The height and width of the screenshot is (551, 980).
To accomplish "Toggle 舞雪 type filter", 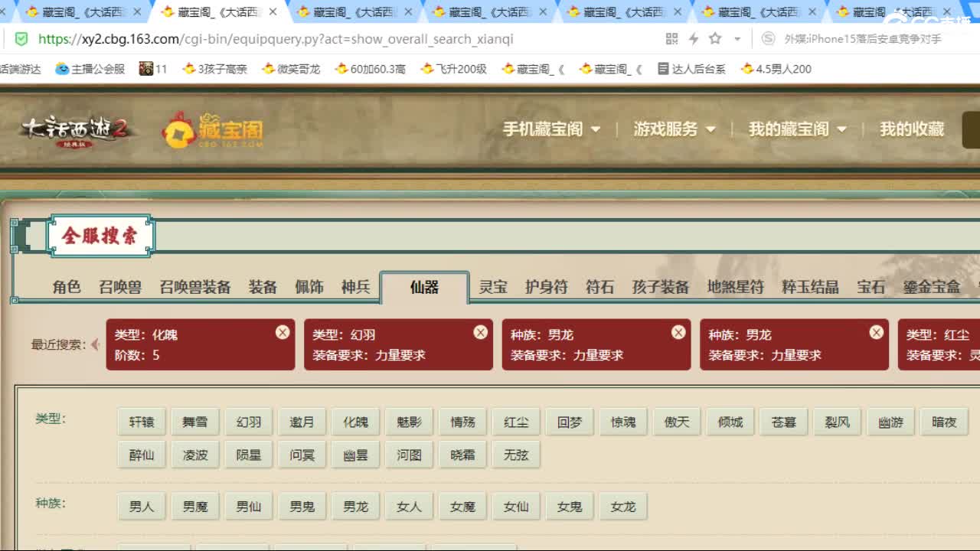I will (195, 422).
